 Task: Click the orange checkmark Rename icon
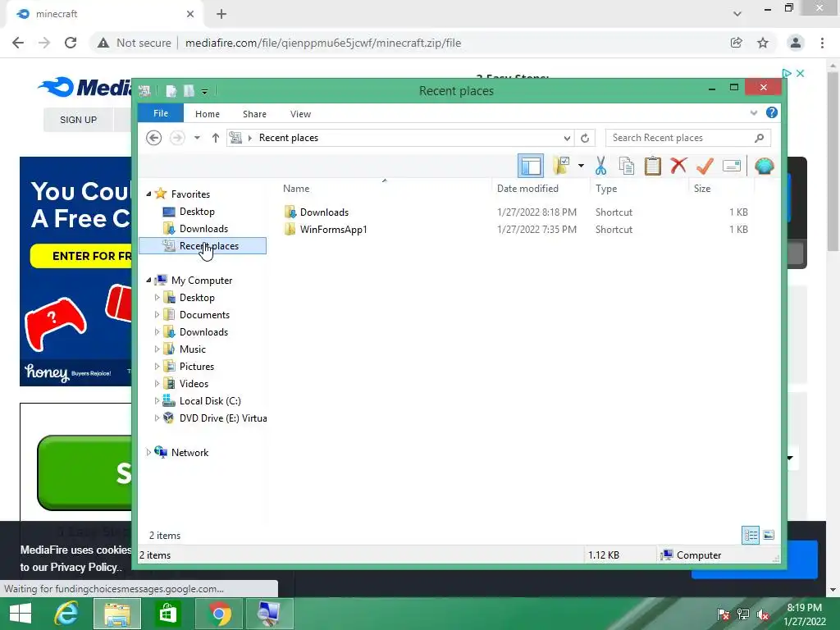click(705, 166)
